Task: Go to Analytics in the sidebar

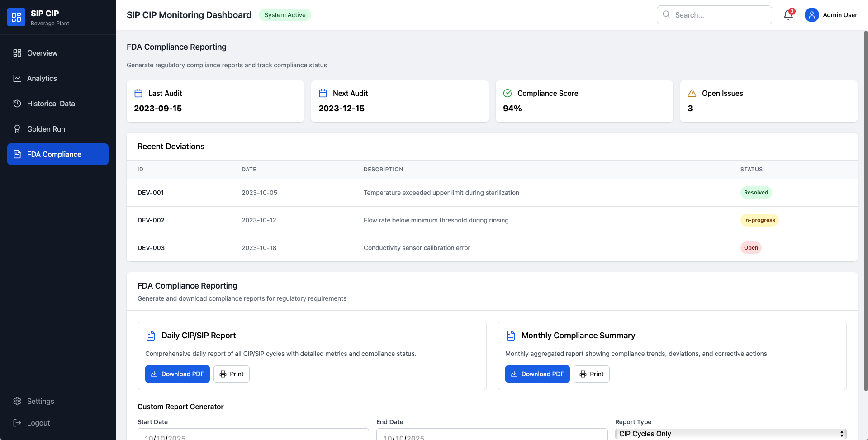Action: tap(42, 78)
